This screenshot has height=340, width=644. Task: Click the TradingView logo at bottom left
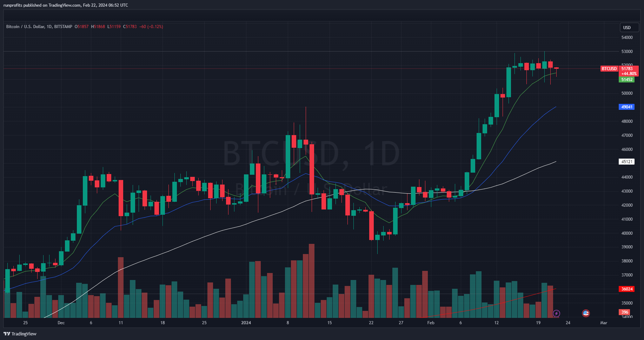pyautogui.click(x=20, y=334)
